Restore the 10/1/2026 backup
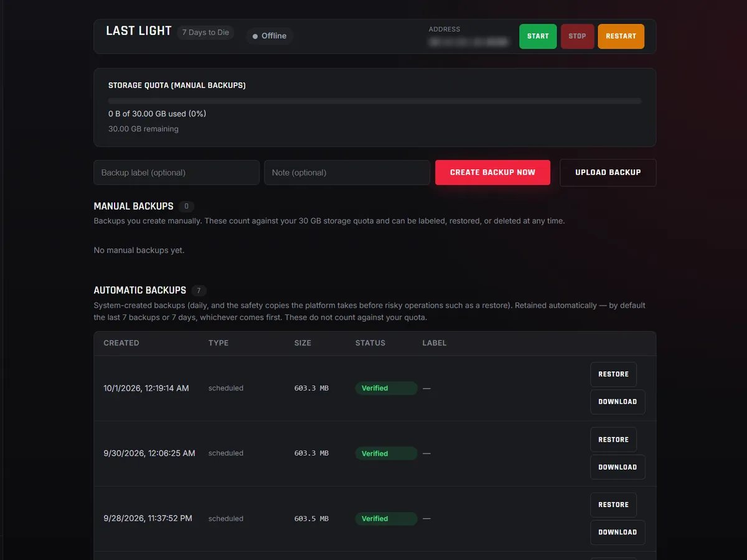This screenshot has height=560, width=747. (613, 374)
